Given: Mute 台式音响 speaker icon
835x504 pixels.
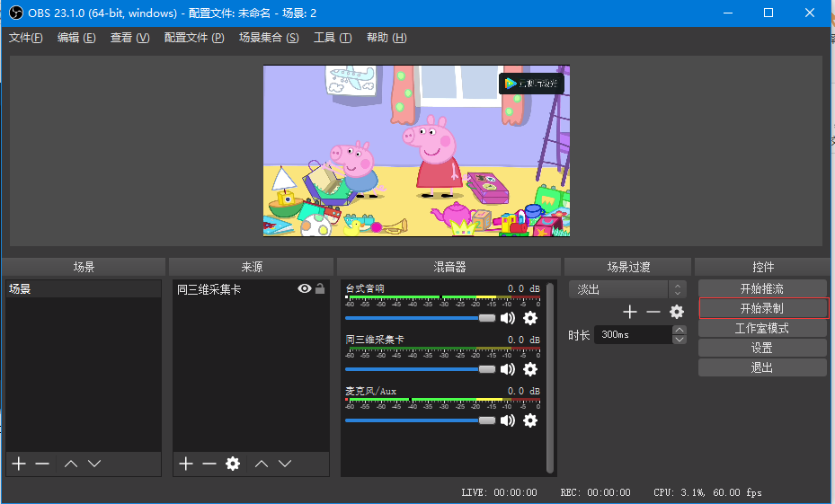Looking at the screenshot, I should pyautogui.click(x=508, y=318).
